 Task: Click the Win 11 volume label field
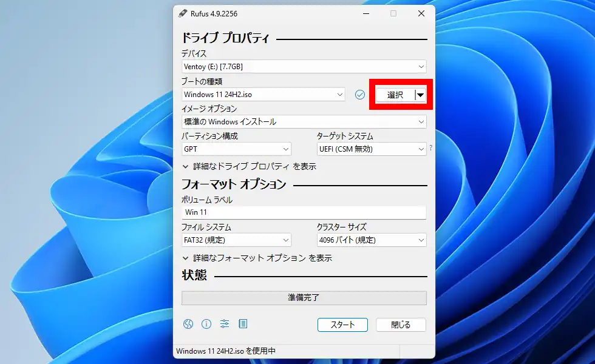coord(304,212)
